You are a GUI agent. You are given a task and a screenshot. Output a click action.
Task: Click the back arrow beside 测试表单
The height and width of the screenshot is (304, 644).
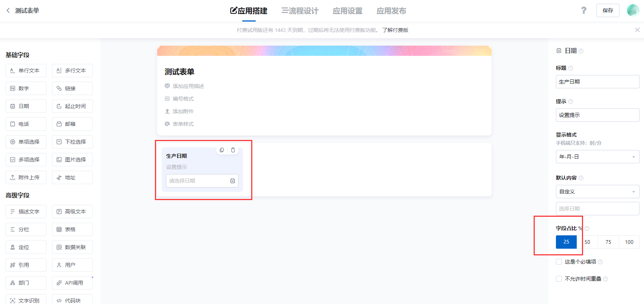(8, 11)
